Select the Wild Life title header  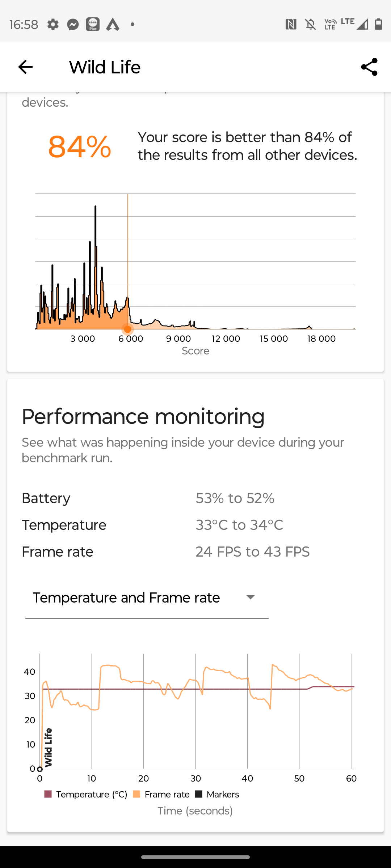pyautogui.click(x=105, y=67)
